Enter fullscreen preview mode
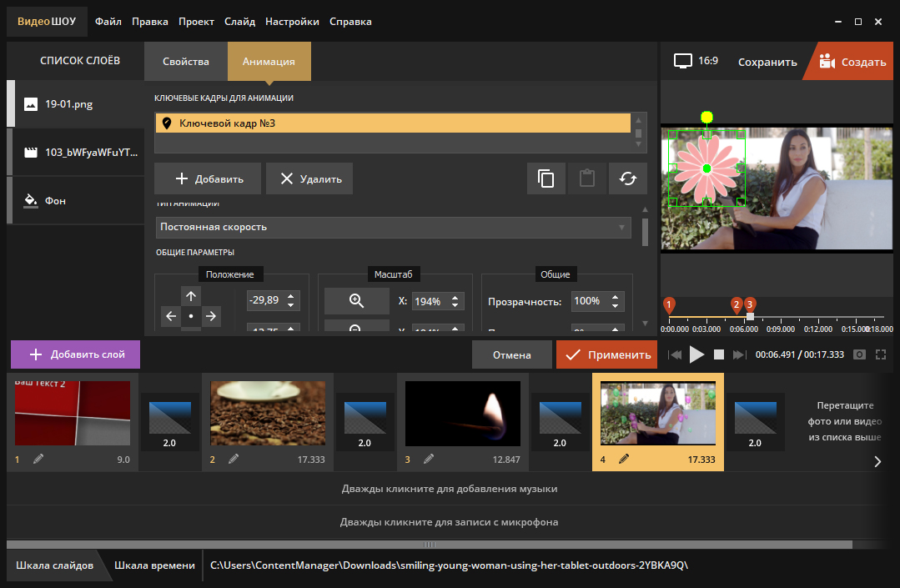 (x=881, y=354)
